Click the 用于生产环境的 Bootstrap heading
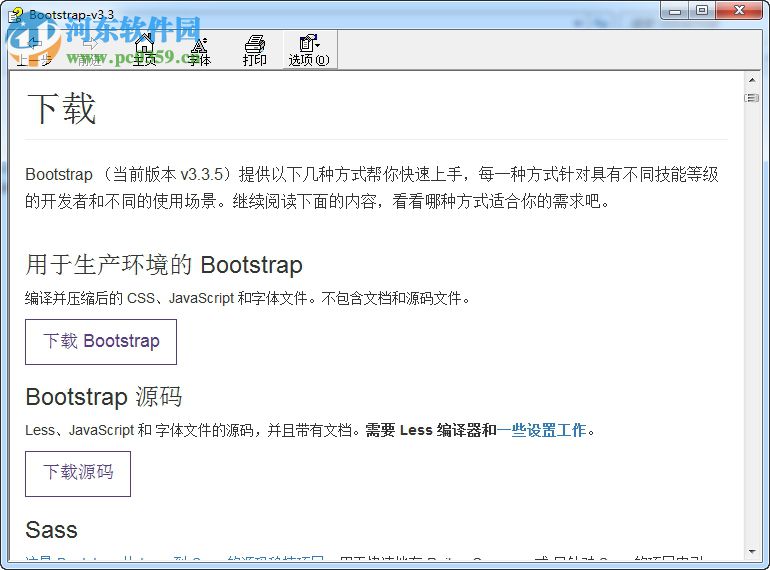Image resolution: width=770 pixels, height=570 pixels. pyautogui.click(x=164, y=265)
